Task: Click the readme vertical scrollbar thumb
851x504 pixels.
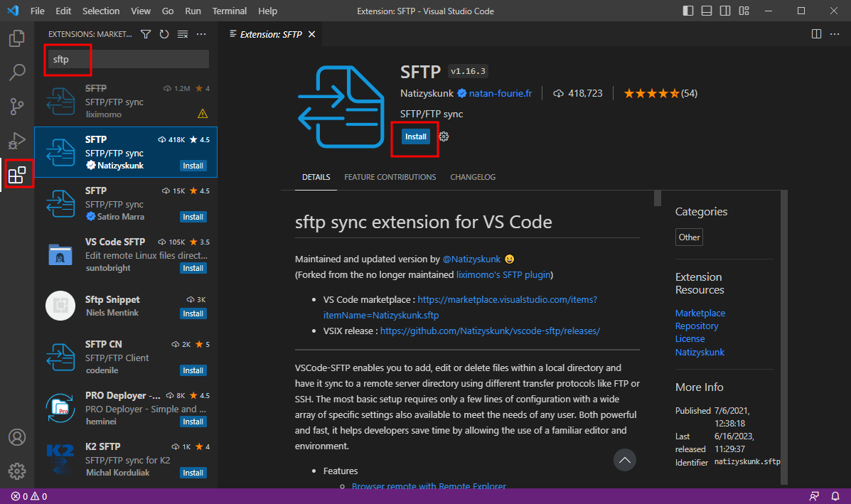Action: [x=657, y=198]
